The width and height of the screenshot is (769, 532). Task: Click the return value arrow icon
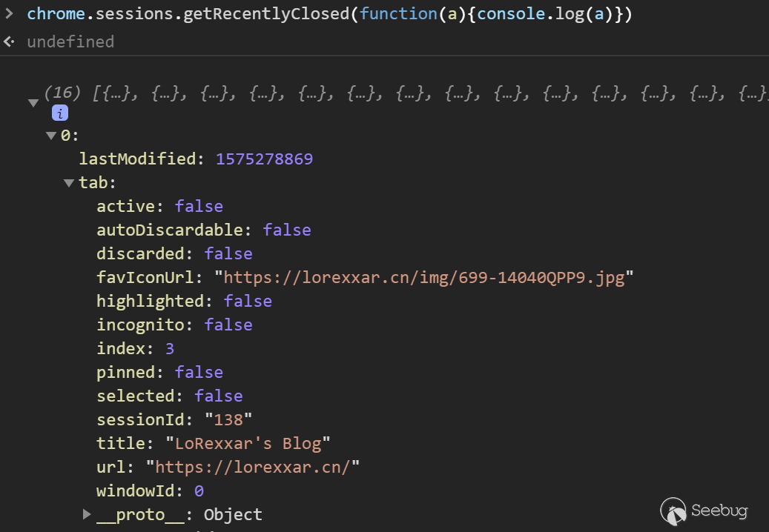coord(9,41)
